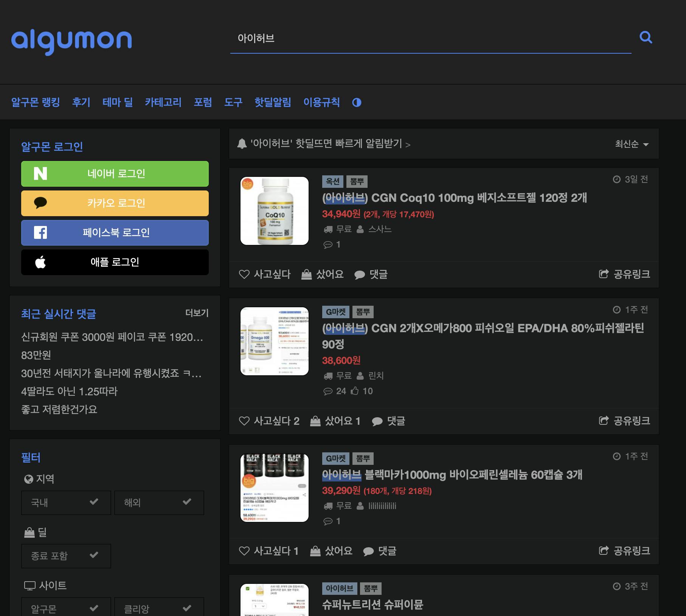Open the 이용규칙 menu
The image size is (686, 616).
click(x=322, y=102)
